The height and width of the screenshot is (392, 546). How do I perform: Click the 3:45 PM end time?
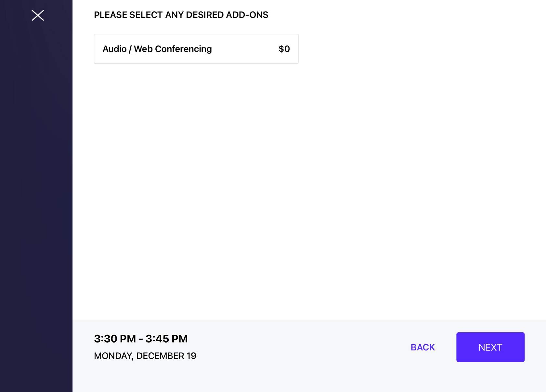pos(166,339)
